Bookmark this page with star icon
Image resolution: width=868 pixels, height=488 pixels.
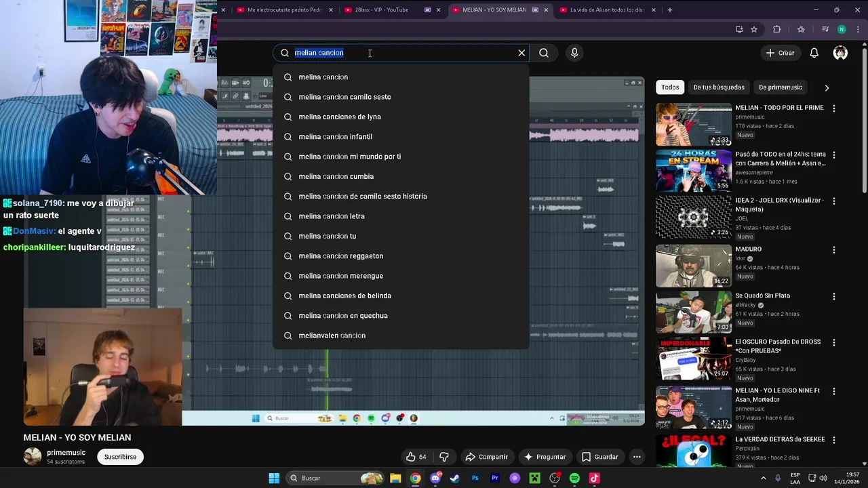754,29
